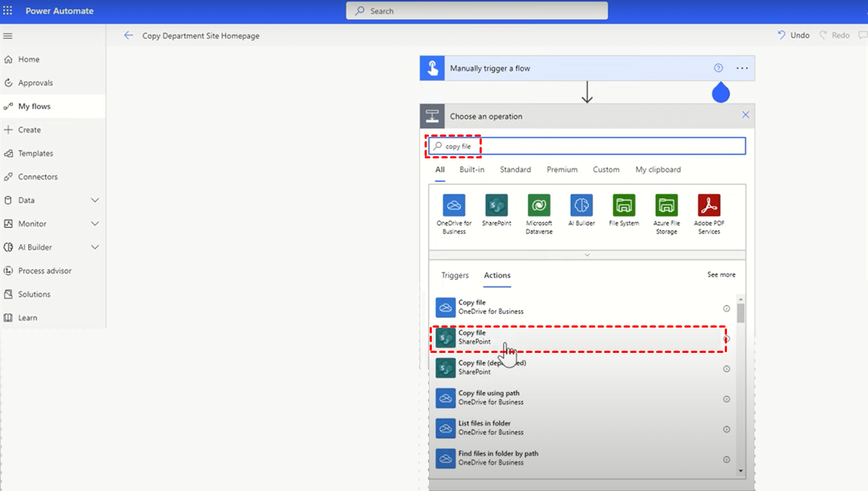Click the File System connector icon
This screenshot has width=868, height=491.
click(624, 205)
